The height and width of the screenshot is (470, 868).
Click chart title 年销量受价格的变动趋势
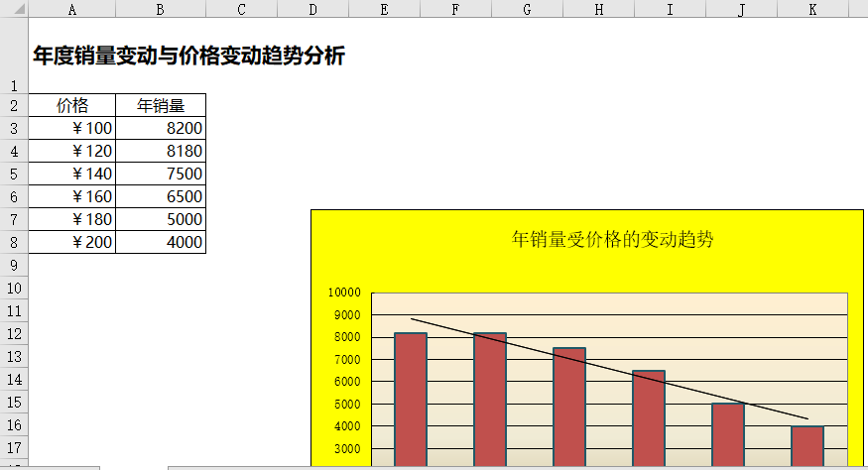pyautogui.click(x=611, y=239)
